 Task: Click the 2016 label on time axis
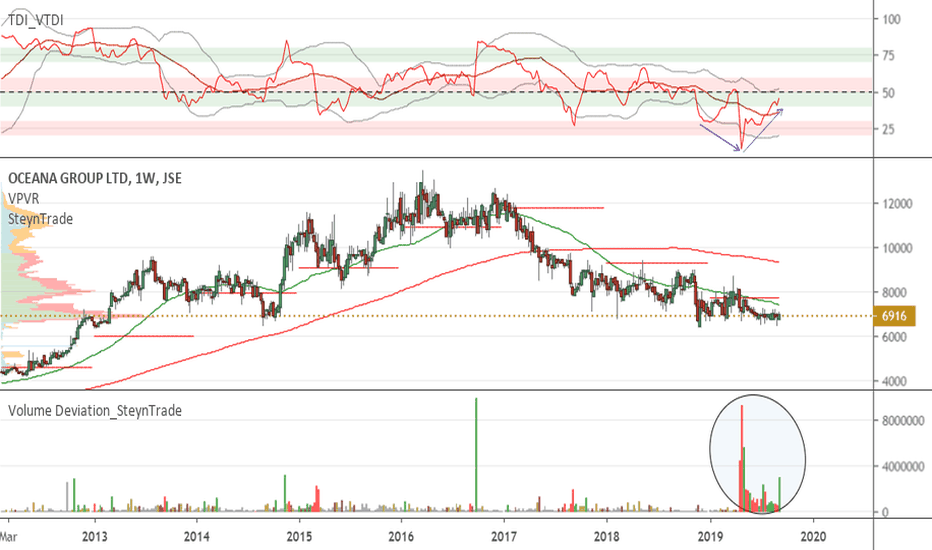[401, 536]
